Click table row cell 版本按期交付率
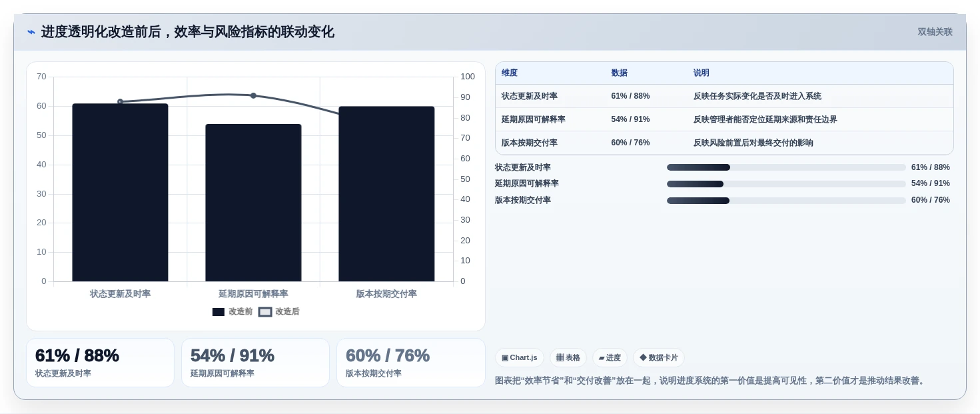 [x=530, y=143]
